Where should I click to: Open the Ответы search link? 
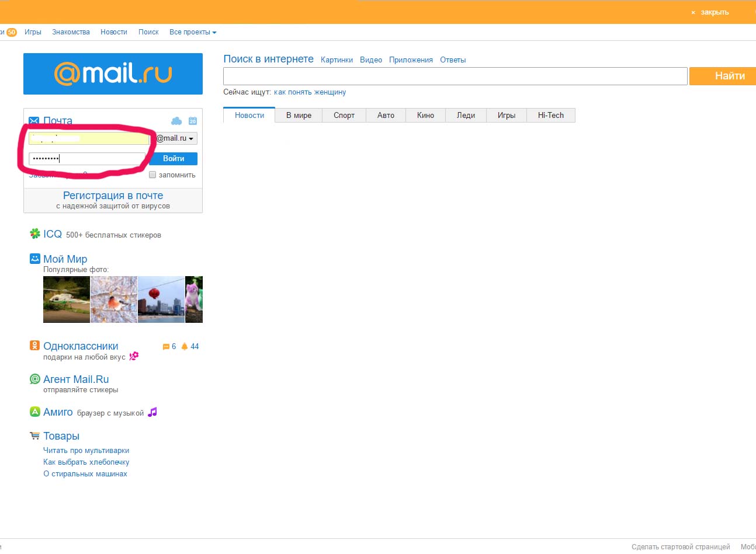453,60
